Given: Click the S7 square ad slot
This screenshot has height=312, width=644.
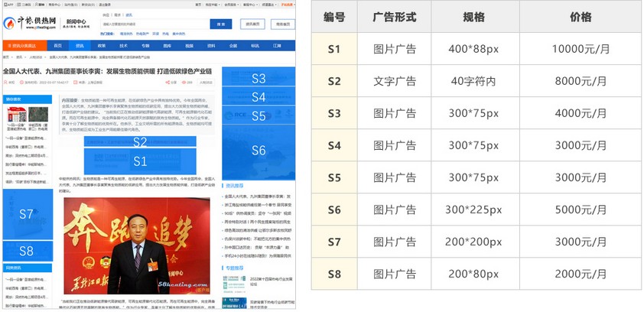Looking at the screenshot, I should pyautogui.click(x=27, y=214).
